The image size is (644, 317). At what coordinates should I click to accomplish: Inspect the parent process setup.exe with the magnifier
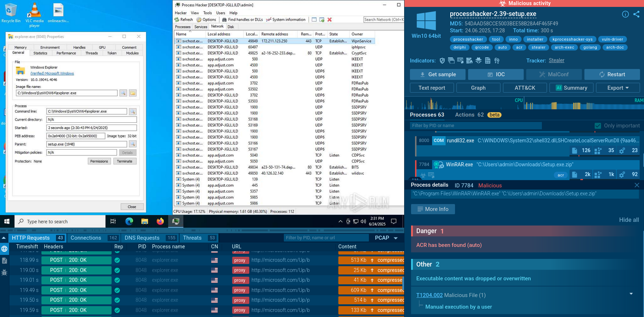click(133, 144)
